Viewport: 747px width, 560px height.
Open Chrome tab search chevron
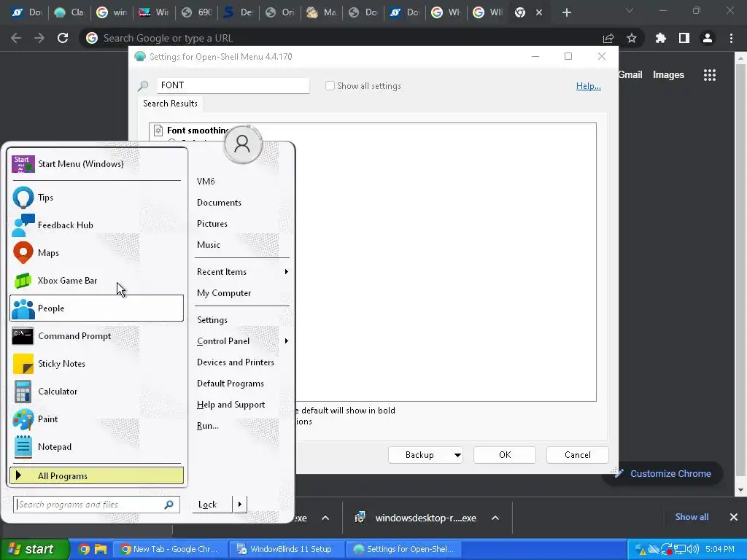click(630, 11)
